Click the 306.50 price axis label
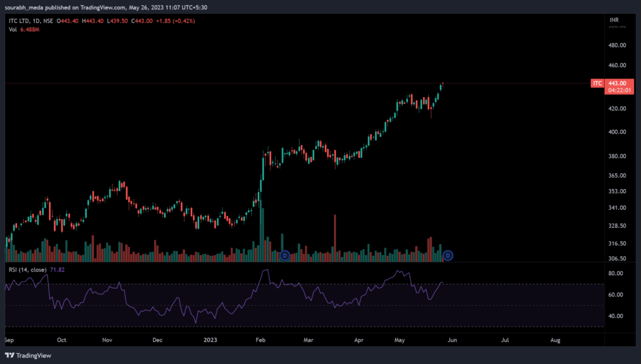 click(x=617, y=258)
